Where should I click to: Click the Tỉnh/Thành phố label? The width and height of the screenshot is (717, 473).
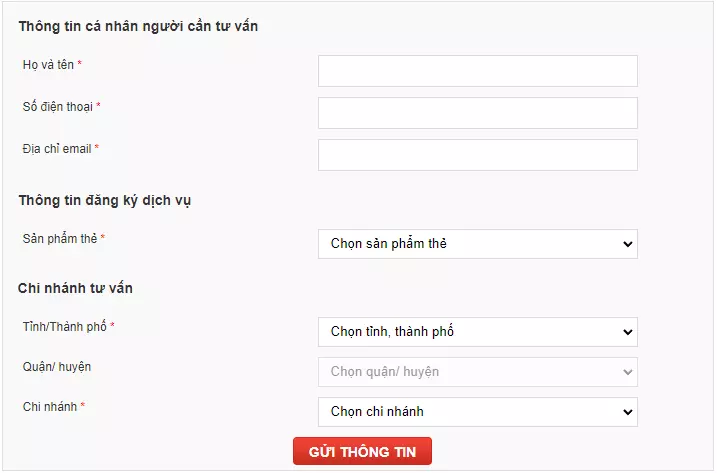click(x=64, y=327)
